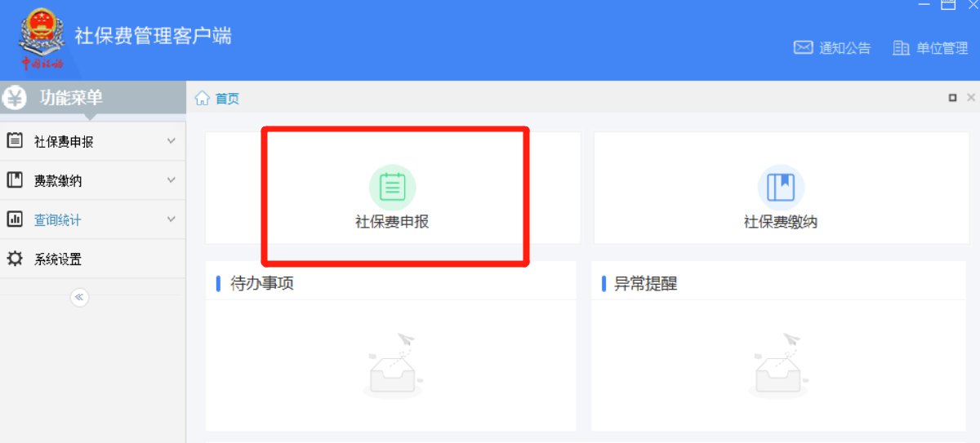This screenshot has width=980, height=443.
Task: Click the home icon beside 首页
Action: point(202,99)
